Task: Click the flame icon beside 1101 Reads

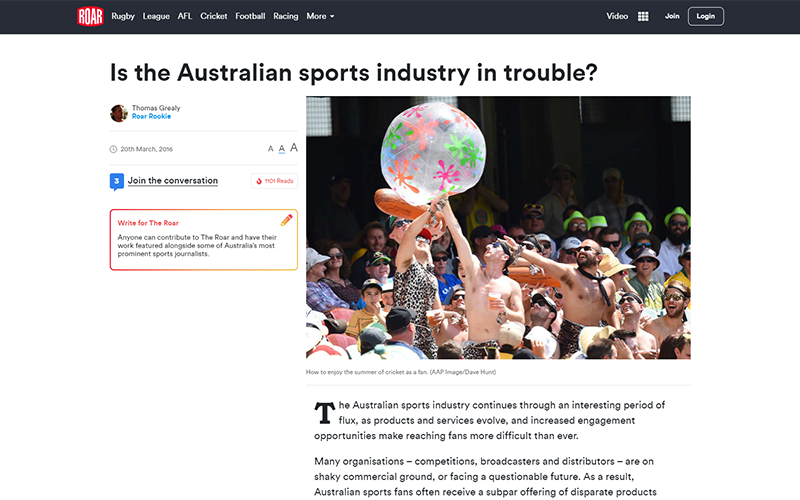Action: click(x=259, y=181)
